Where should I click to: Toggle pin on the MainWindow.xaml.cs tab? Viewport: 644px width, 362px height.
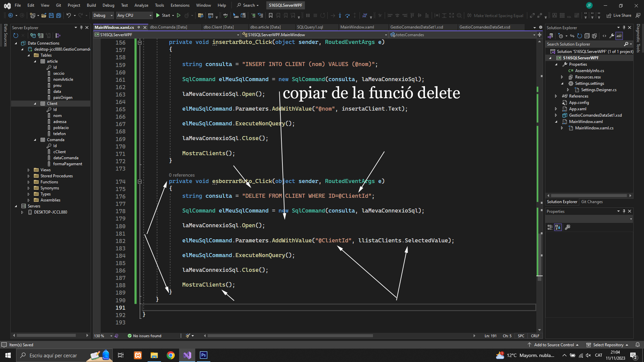(139, 27)
